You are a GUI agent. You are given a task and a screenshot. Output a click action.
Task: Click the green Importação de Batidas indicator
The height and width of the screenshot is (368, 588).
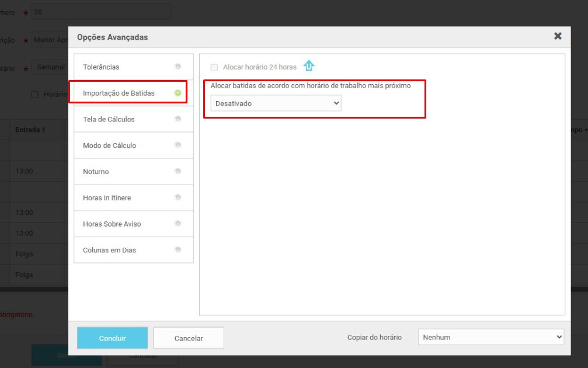coord(178,93)
